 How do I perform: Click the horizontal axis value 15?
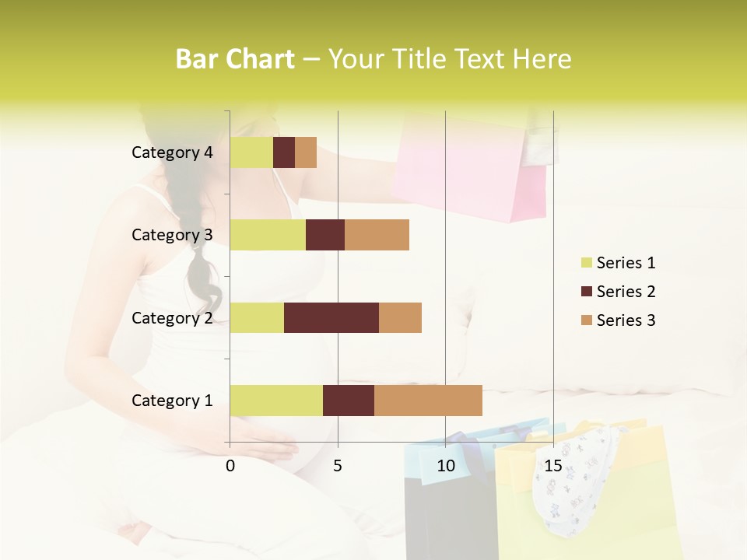click(x=552, y=466)
